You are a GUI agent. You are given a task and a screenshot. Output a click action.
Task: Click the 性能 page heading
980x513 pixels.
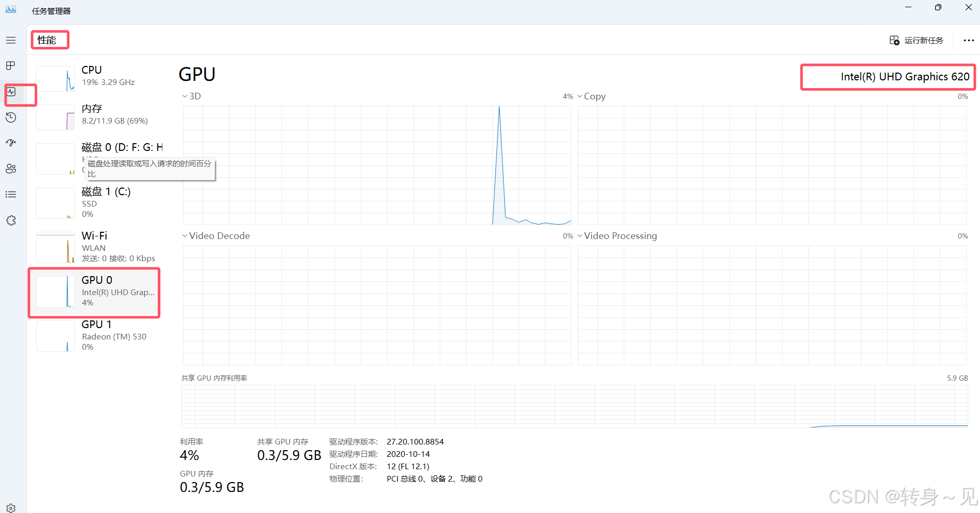46,40
